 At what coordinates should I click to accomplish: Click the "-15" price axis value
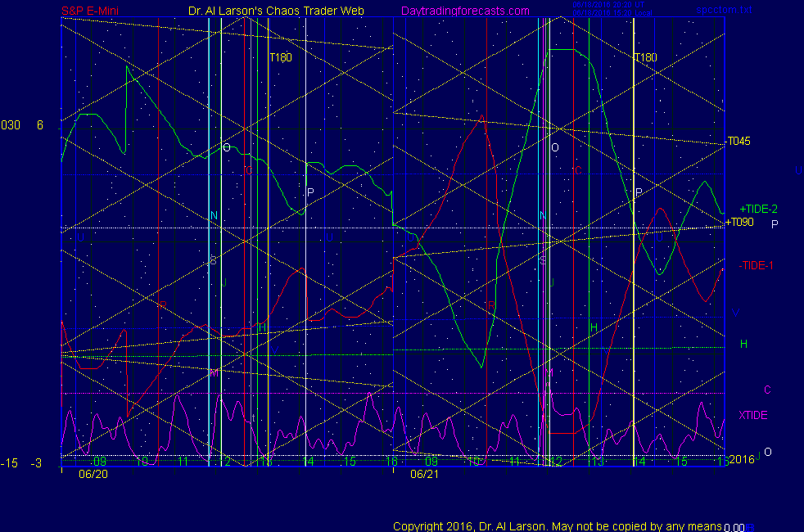click(x=9, y=463)
